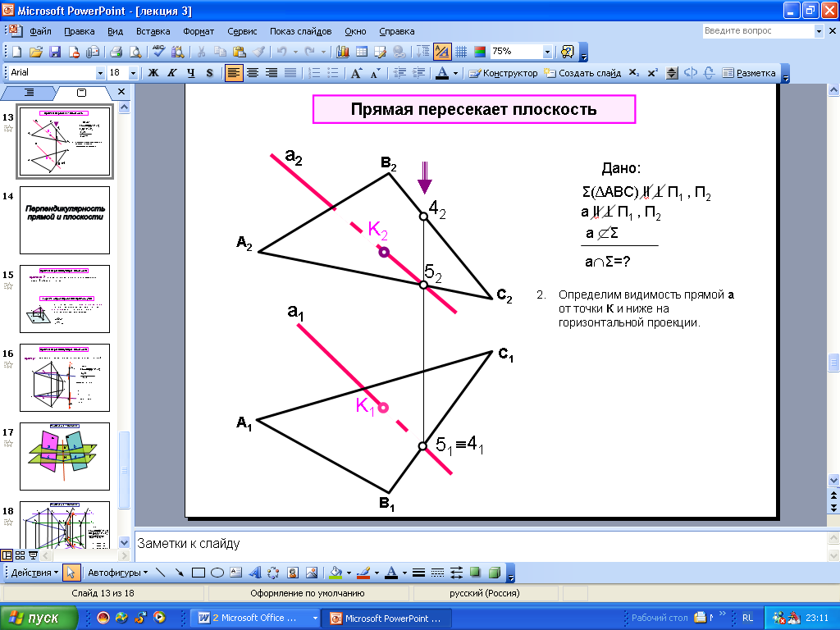
Task: Open the Показ слайдов menu
Action: 300,31
